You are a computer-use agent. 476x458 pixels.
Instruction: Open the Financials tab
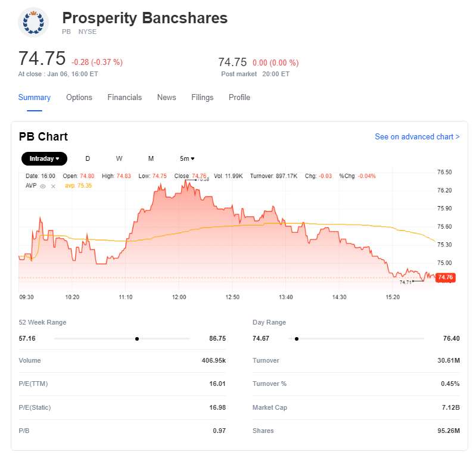point(125,98)
